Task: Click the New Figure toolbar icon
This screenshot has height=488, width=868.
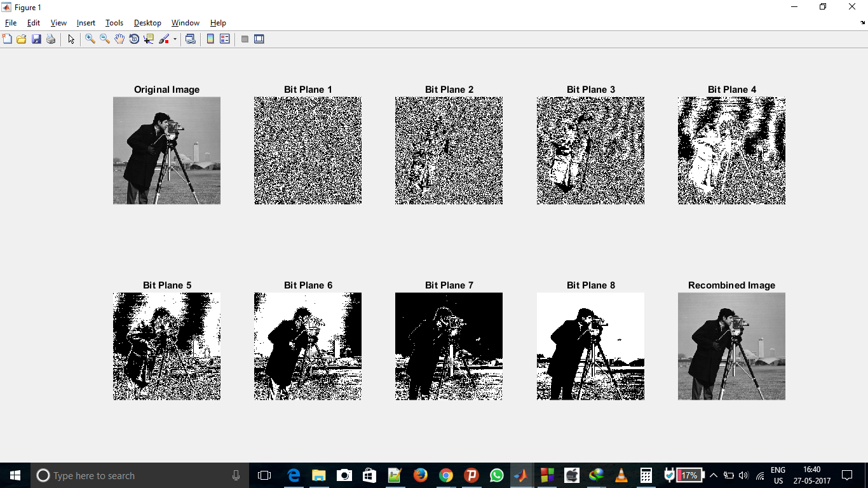Action: point(7,39)
